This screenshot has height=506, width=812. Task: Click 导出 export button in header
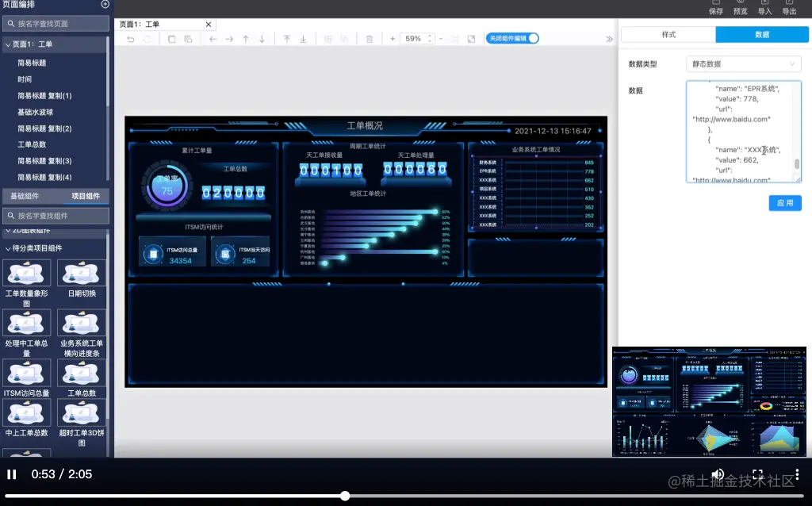coord(789,8)
